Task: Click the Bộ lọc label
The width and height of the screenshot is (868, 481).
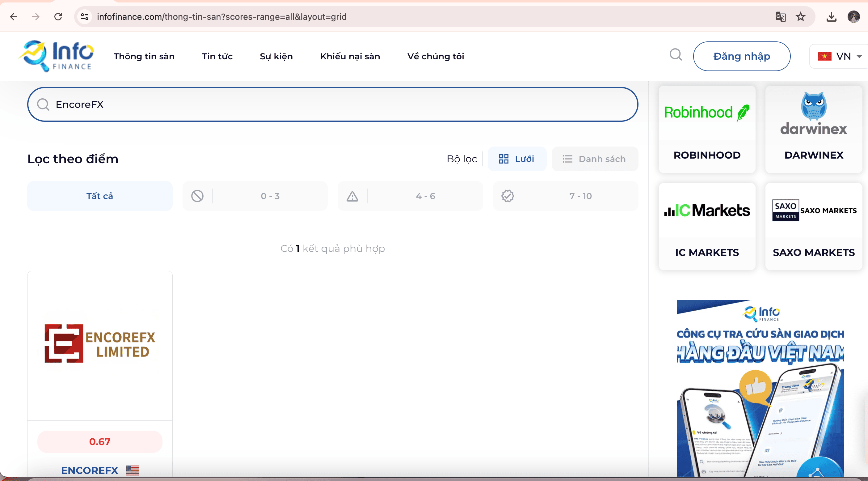Action: tap(461, 159)
